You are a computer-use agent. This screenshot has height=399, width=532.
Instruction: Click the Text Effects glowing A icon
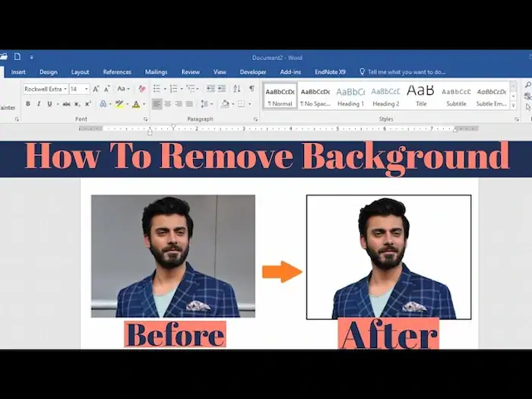(103, 104)
